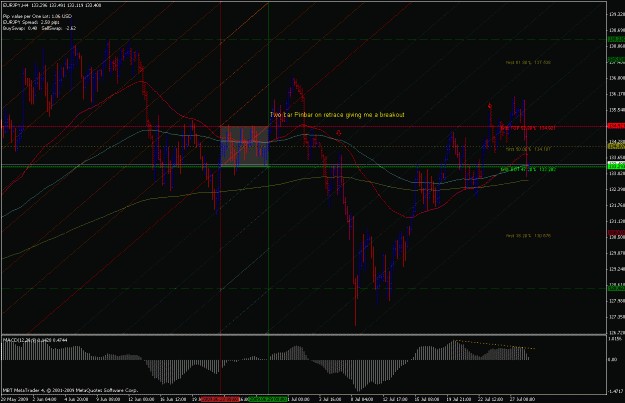Select the red down-arrow marker near 3 Jul
Screen dimensions: 625x403
point(338,133)
